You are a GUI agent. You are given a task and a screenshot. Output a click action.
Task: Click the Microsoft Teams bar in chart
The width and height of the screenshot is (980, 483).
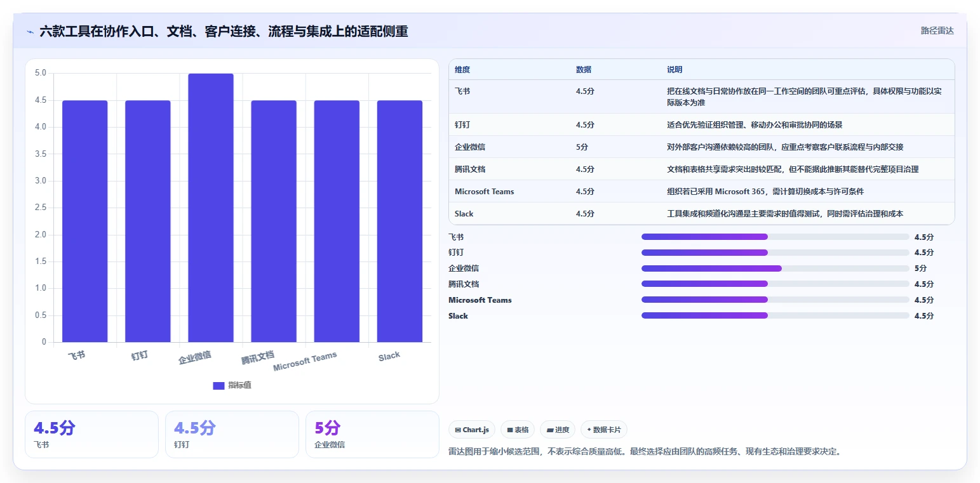tap(337, 221)
